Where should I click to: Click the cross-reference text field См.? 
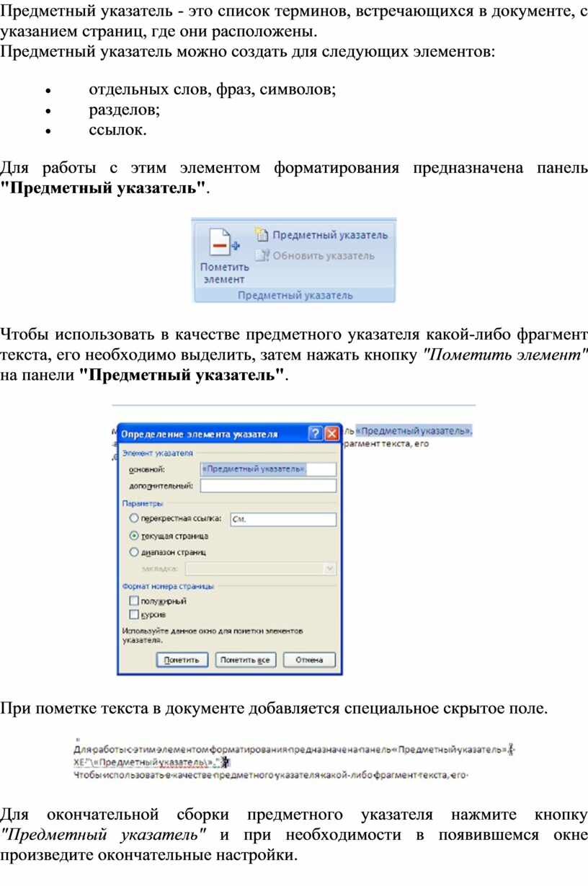point(282,520)
